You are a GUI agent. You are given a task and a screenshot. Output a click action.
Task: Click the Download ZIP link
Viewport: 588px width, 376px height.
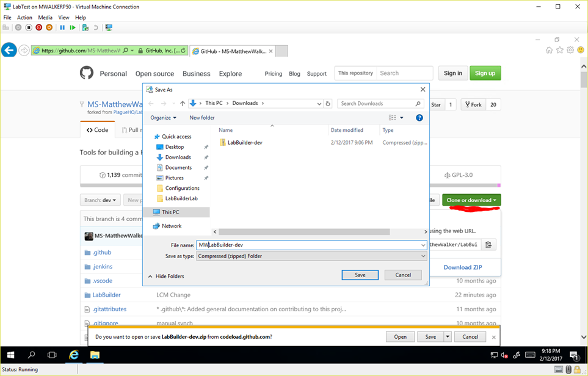463,267
